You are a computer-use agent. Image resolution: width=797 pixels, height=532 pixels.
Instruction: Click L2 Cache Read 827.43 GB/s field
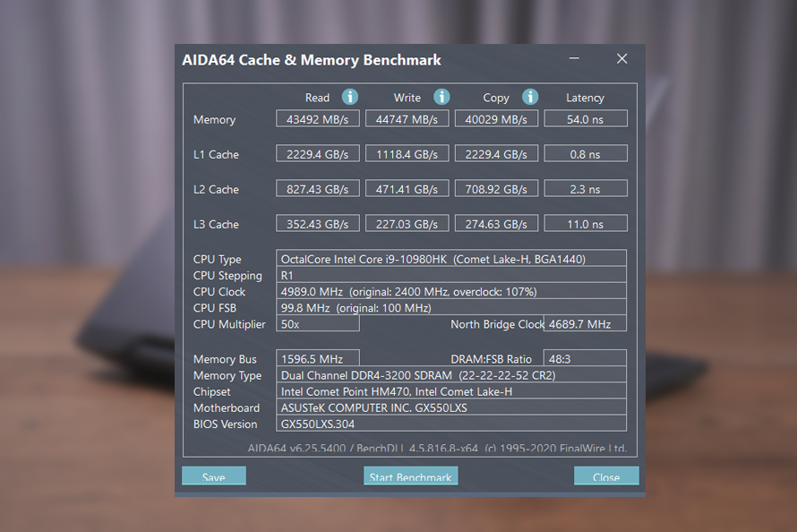pyautogui.click(x=318, y=188)
